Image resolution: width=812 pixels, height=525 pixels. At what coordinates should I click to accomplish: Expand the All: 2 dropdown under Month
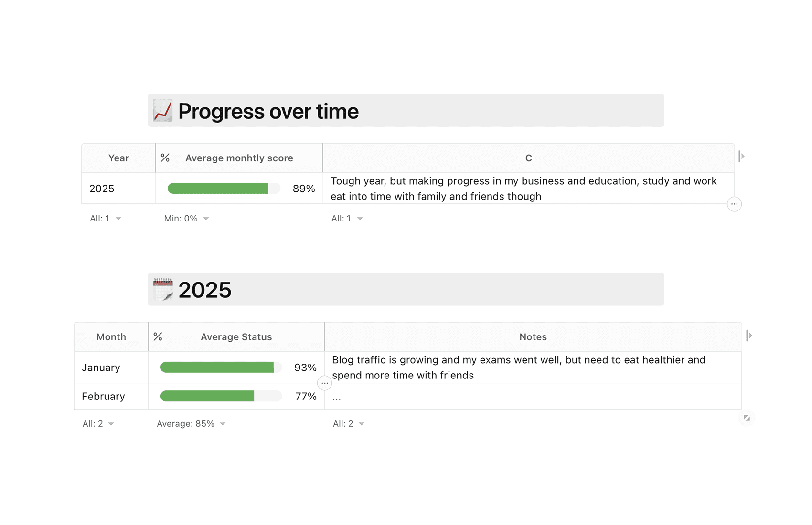coord(98,424)
